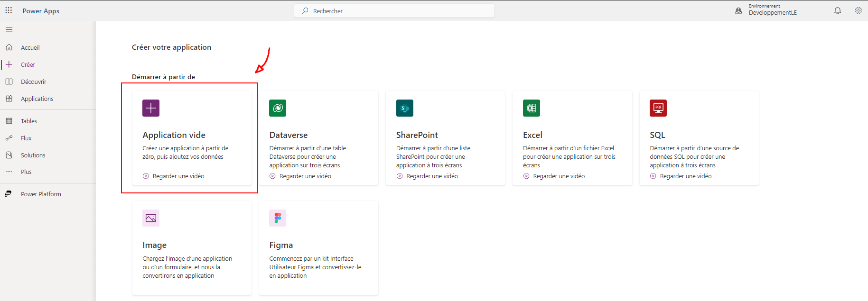868x301 pixels.
Task: Click Regarder une vidéo under SharePoint
Action: pos(432,176)
